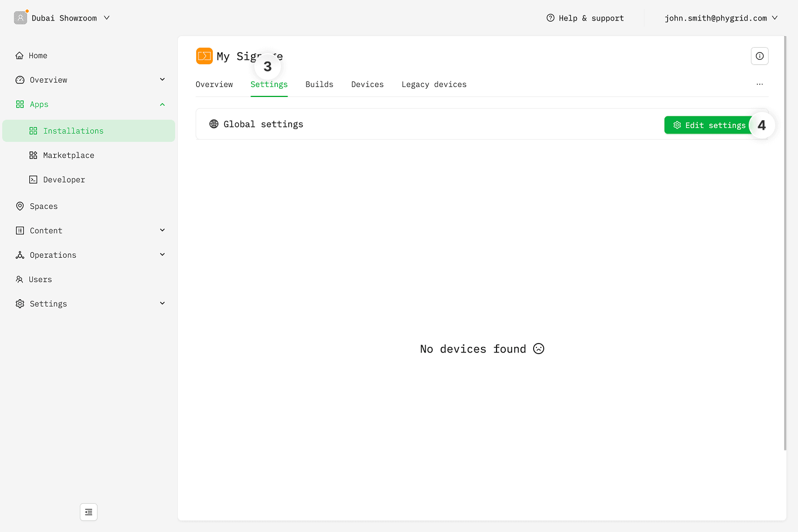Expand the Overview sidebar section chevron
This screenshot has width=798, height=532.
coord(162,80)
